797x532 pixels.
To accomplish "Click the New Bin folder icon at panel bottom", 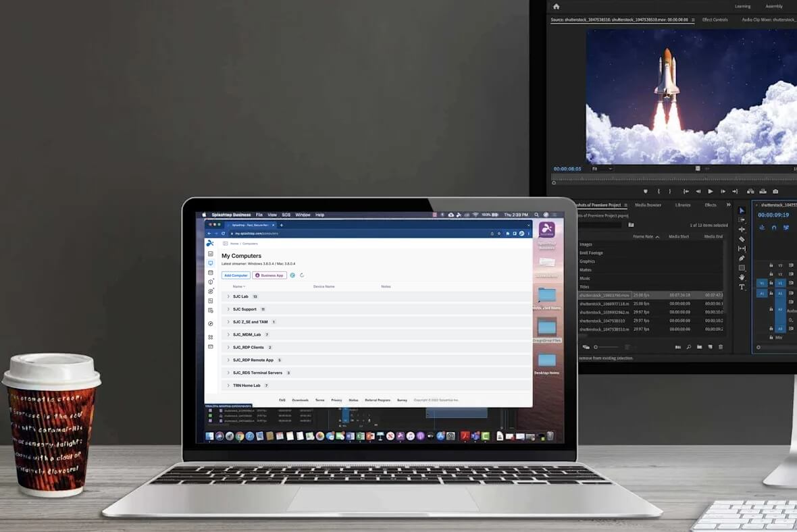I will (x=700, y=347).
